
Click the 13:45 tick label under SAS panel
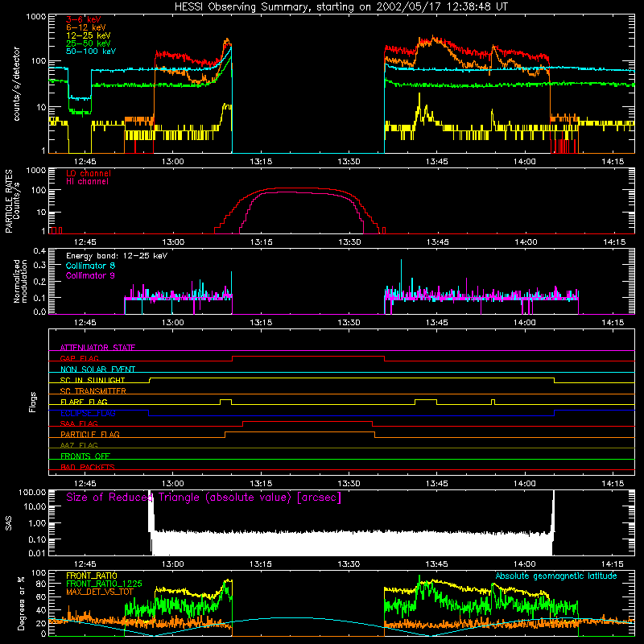(436, 564)
